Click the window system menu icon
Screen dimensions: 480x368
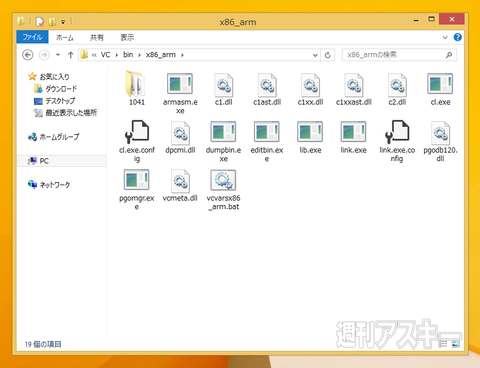[x=21, y=22]
